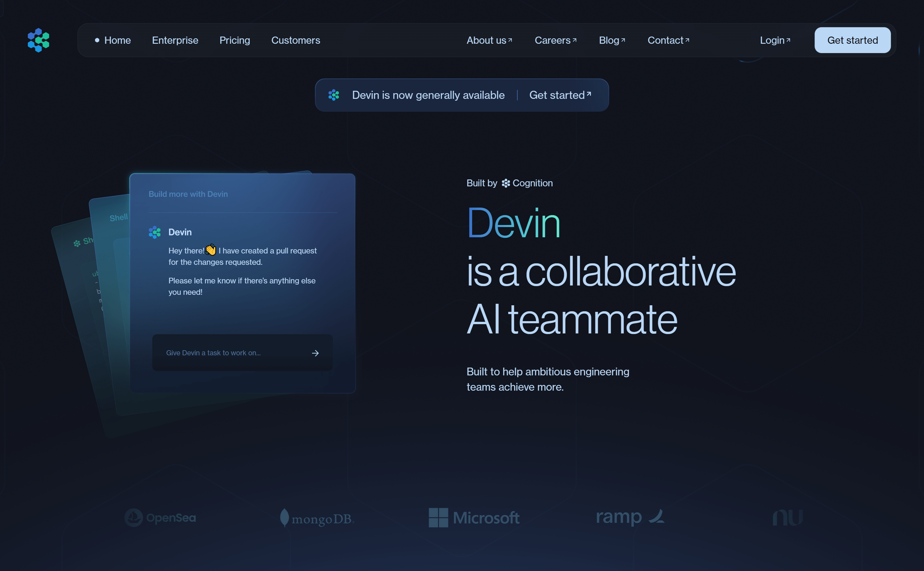Click the OpenSea logo icon

coord(133,518)
